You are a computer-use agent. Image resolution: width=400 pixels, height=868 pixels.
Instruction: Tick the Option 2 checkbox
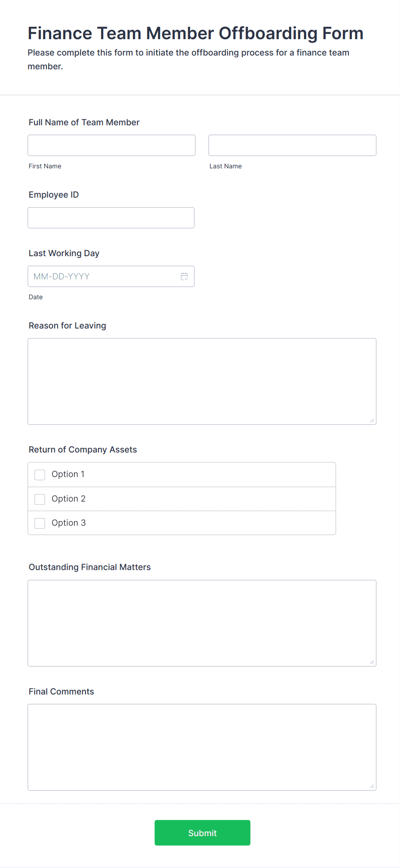point(40,499)
